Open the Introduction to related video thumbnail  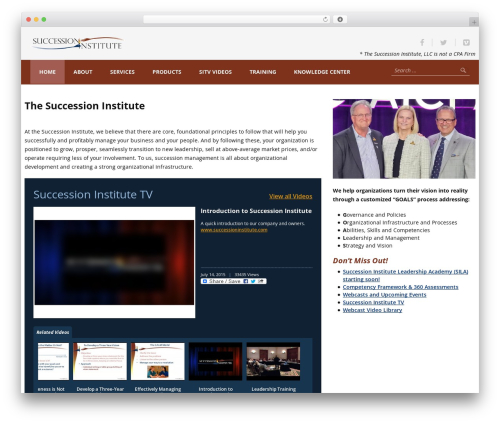215,361
